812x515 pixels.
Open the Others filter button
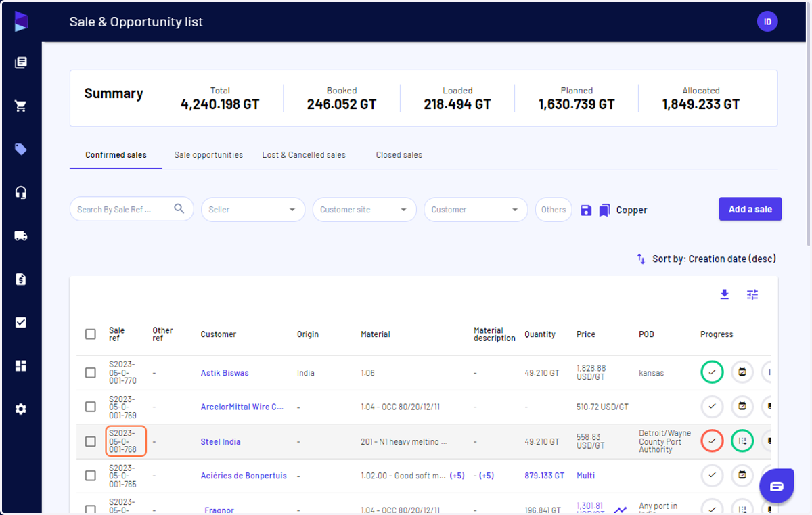pyautogui.click(x=554, y=210)
